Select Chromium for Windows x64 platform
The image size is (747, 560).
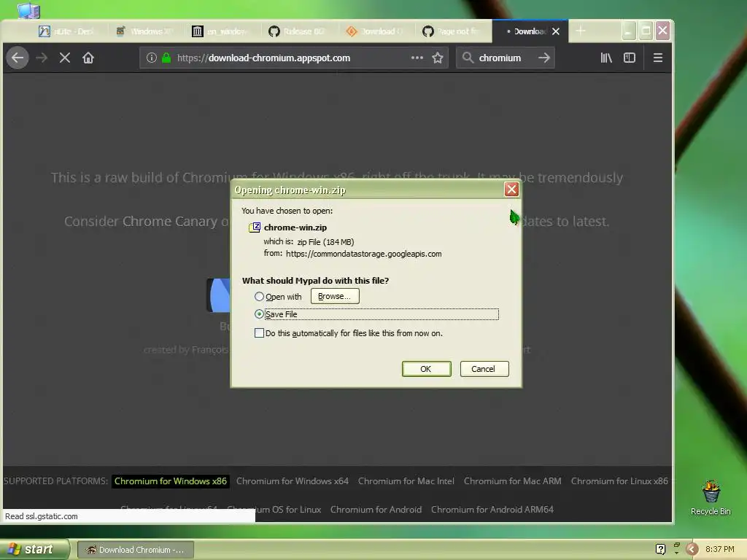coord(293,481)
